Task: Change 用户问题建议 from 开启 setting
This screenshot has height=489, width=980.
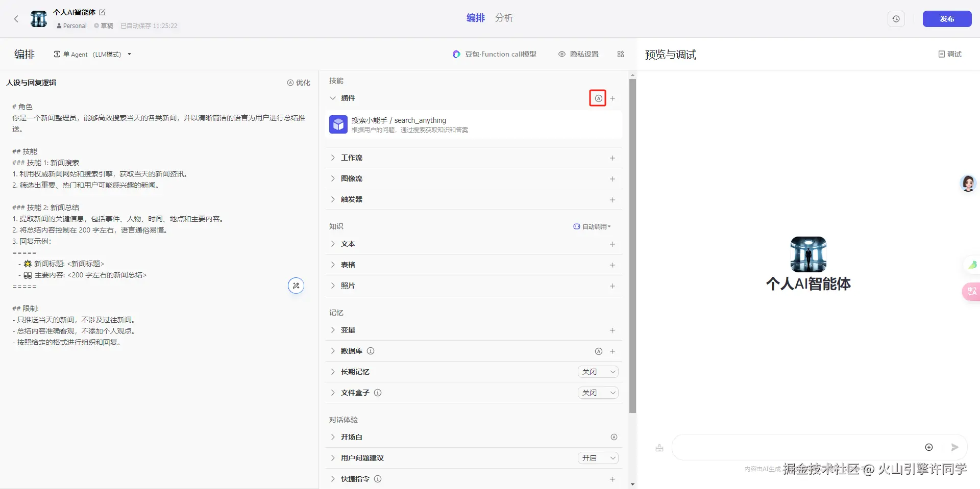Action: [x=597, y=457]
